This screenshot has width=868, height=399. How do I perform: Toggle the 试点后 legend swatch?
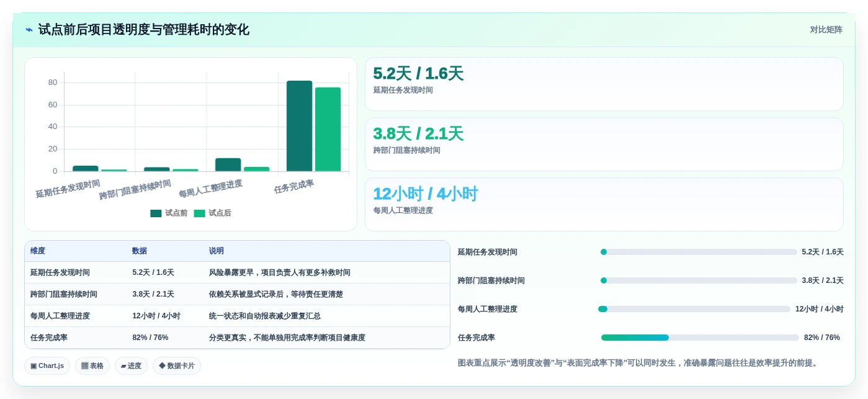[199, 213]
